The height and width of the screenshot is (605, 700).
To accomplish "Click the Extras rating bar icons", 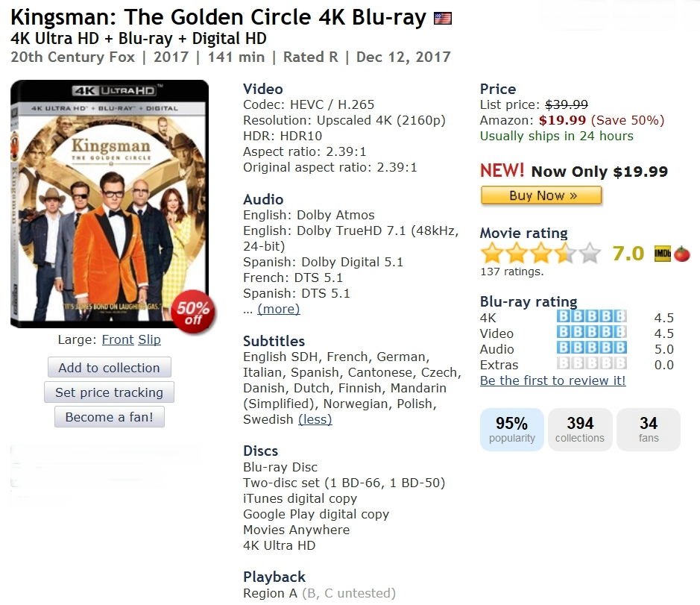I will (x=592, y=364).
